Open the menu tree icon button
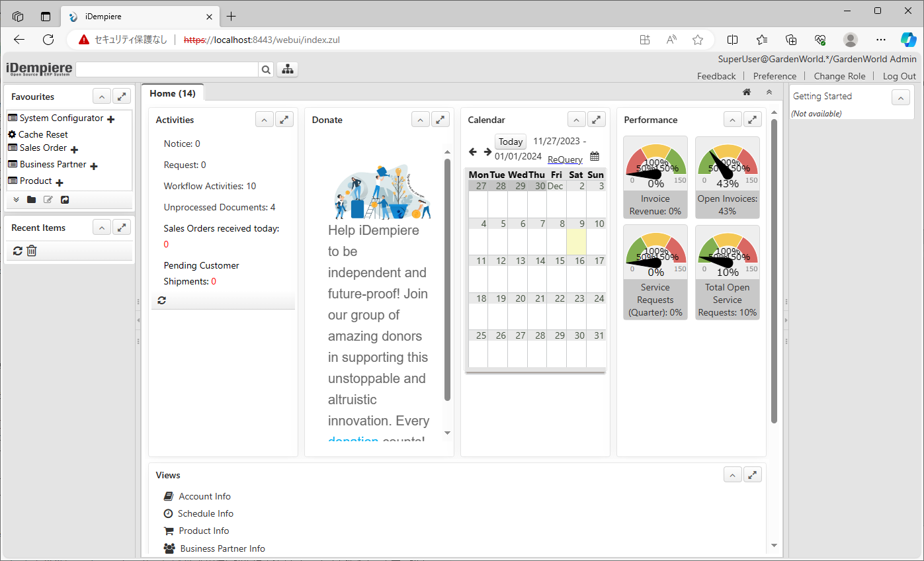 click(287, 69)
